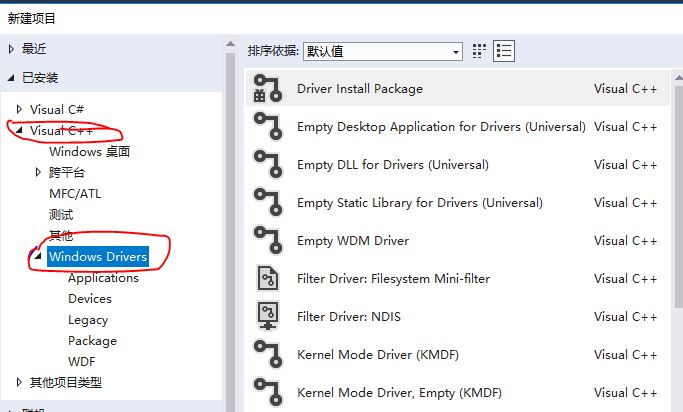Screen dimensions: 683x412
Task: Switch to medium icons list view
Action: coord(504,51)
